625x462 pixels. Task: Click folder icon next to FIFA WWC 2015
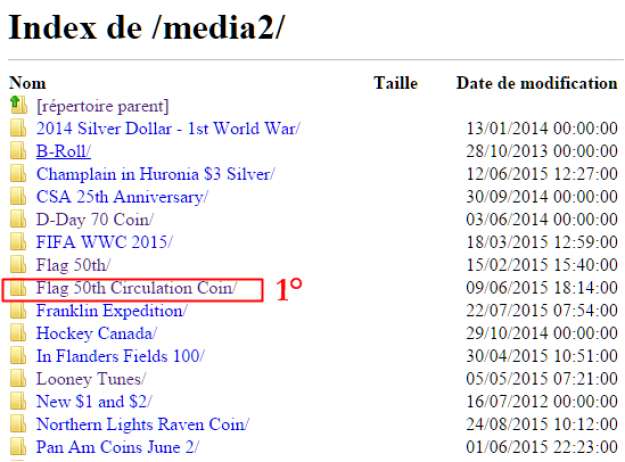pos(18,242)
